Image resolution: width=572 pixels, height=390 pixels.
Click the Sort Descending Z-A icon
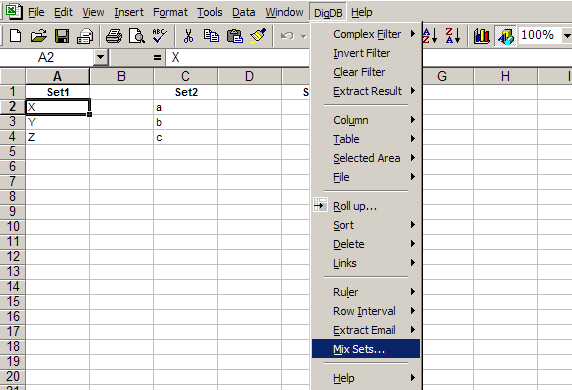coord(453,36)
